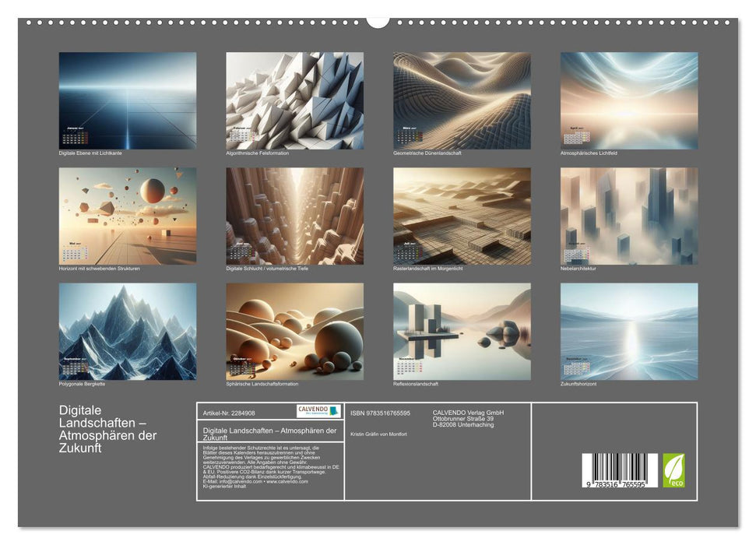Open the floating spheres horizon image
Viewport: 756px width, 545px height.
(127, 216)
